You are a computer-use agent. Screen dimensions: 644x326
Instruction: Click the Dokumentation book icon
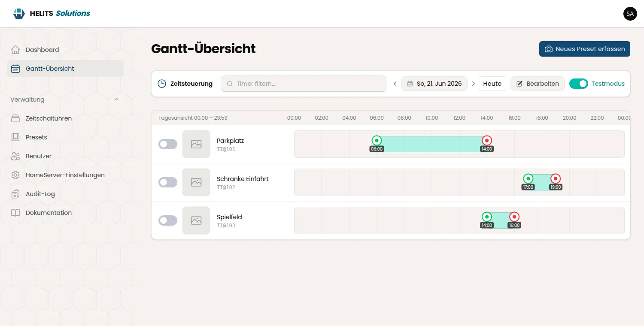coord(15,213)
